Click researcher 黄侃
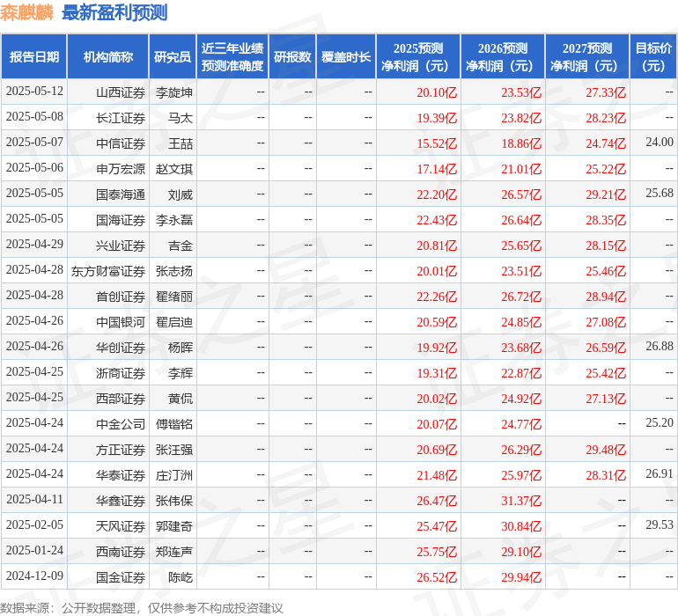The image size is (678, 616). (181, 399)
